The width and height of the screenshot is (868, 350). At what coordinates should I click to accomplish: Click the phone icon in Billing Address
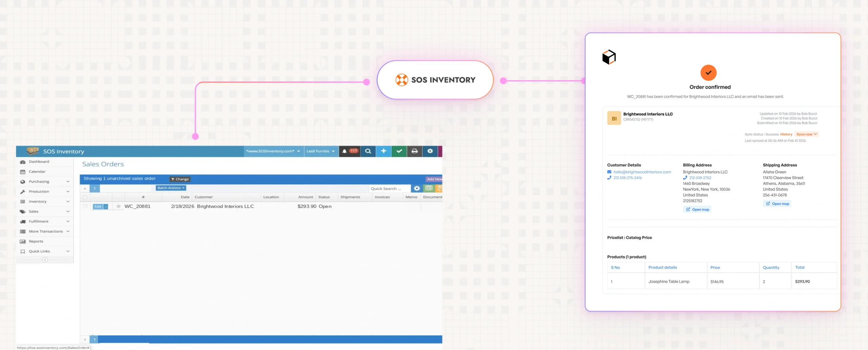click(685, 178)
